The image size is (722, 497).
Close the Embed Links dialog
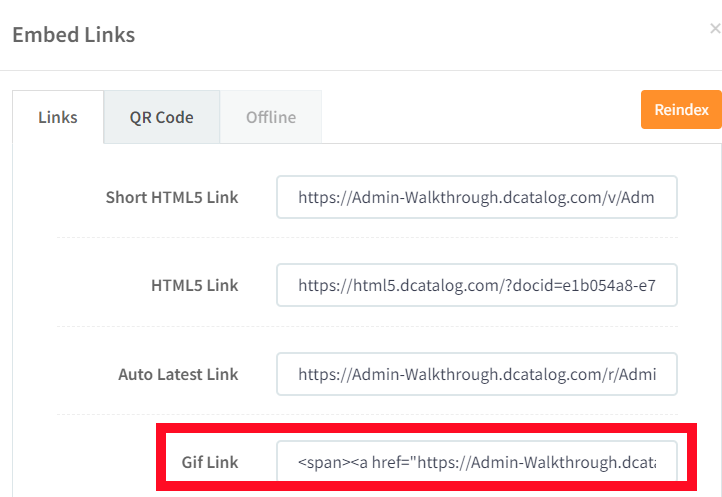(715, 29)
